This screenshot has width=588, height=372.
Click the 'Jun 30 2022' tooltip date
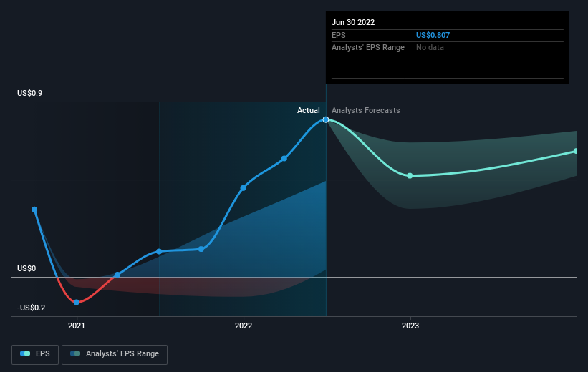(x=353, y=22)
